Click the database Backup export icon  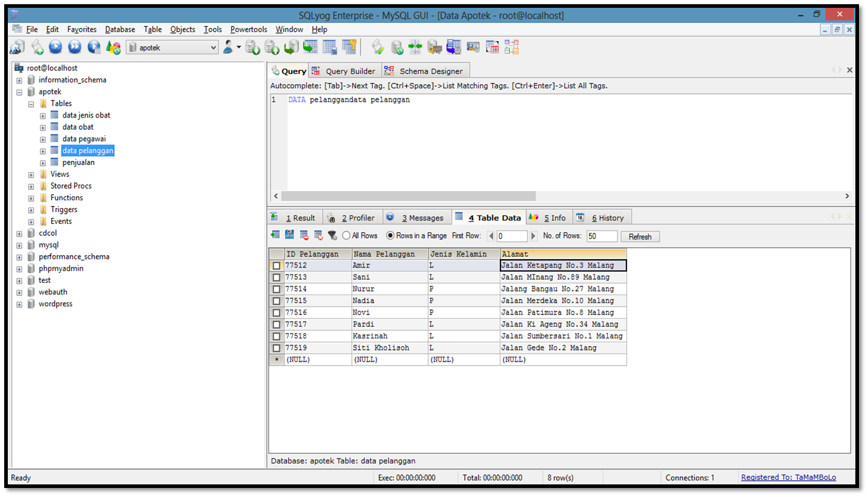pos(272,47)
